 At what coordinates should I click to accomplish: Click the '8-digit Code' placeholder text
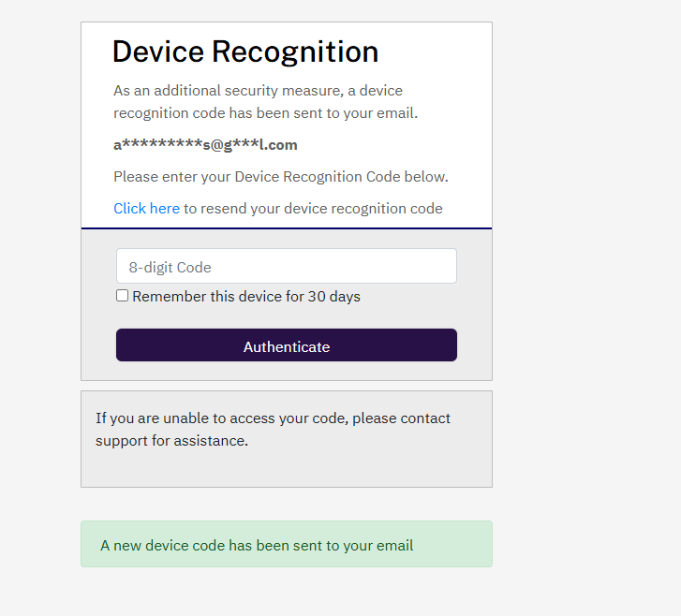170,268
